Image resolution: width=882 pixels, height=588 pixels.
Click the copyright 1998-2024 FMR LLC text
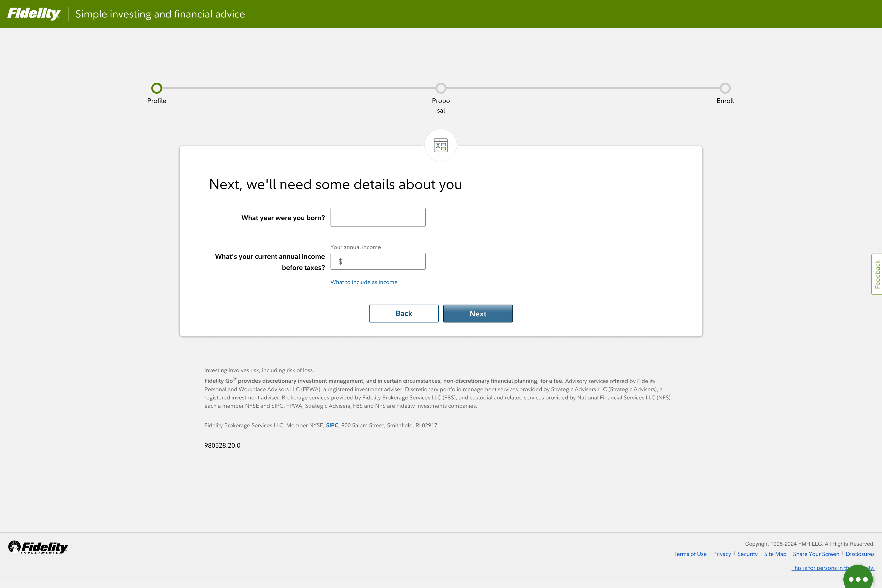tap(810, 544)
